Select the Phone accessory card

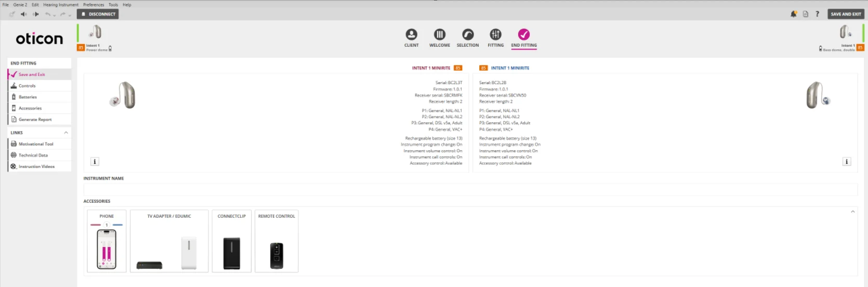pyautogui.click(x=107, y=241)
